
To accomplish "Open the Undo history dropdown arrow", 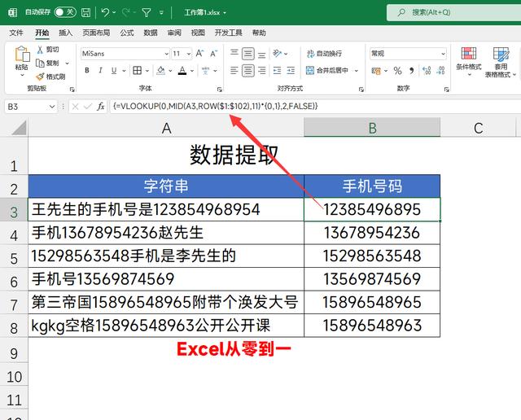I will point(114,13).
